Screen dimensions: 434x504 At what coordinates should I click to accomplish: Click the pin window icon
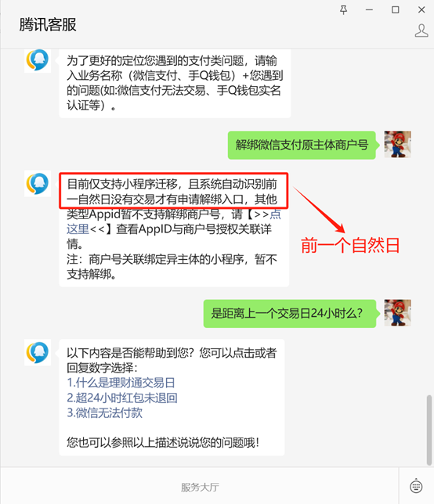click(344, 10)
